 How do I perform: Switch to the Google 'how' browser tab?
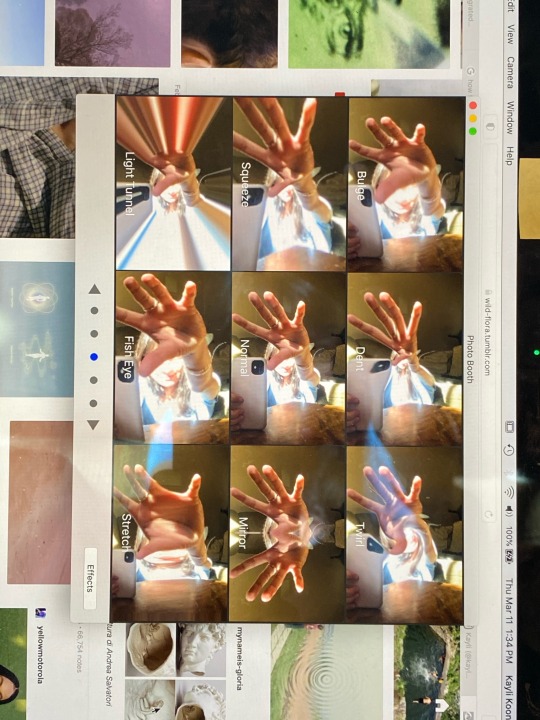[x=470, y=81]
